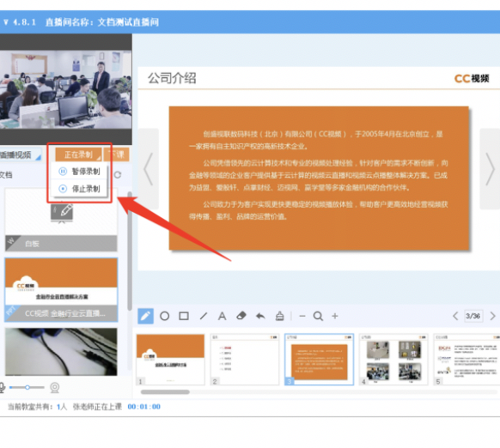Click the undo arrow icon

[x=260, y=316]
